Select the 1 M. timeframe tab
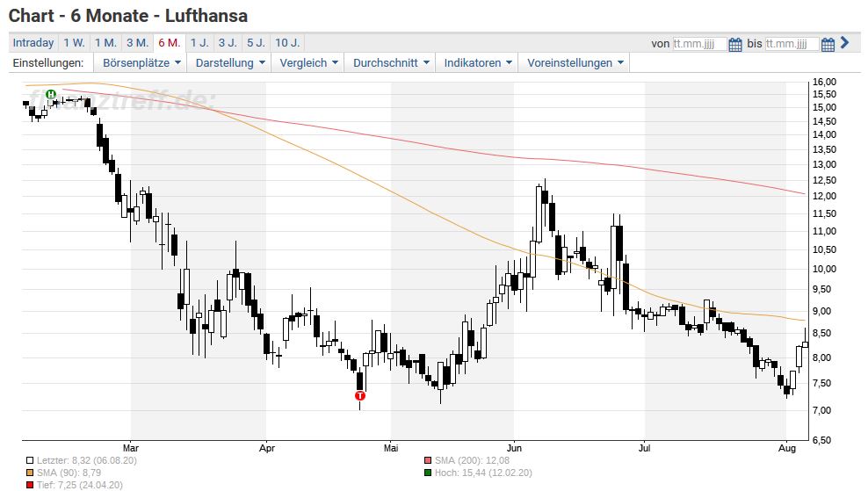The image size is (868, 491). 105,43
